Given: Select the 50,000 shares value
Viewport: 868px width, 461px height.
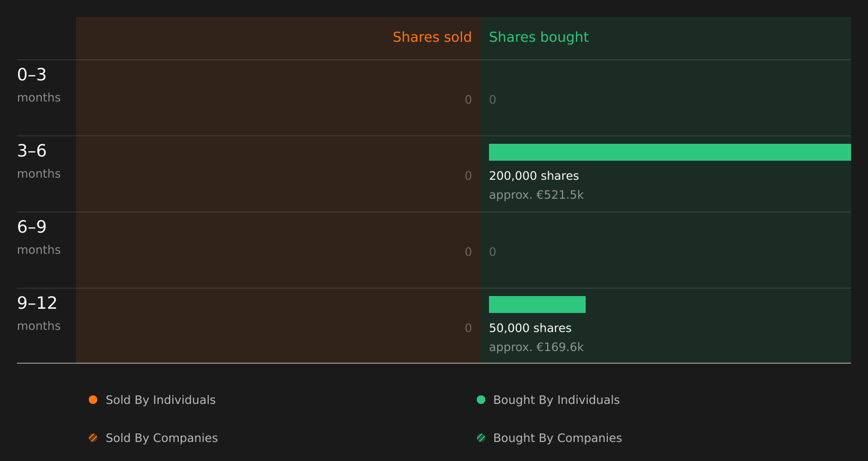Looking at the screenshot, I should tap(530, 328).
